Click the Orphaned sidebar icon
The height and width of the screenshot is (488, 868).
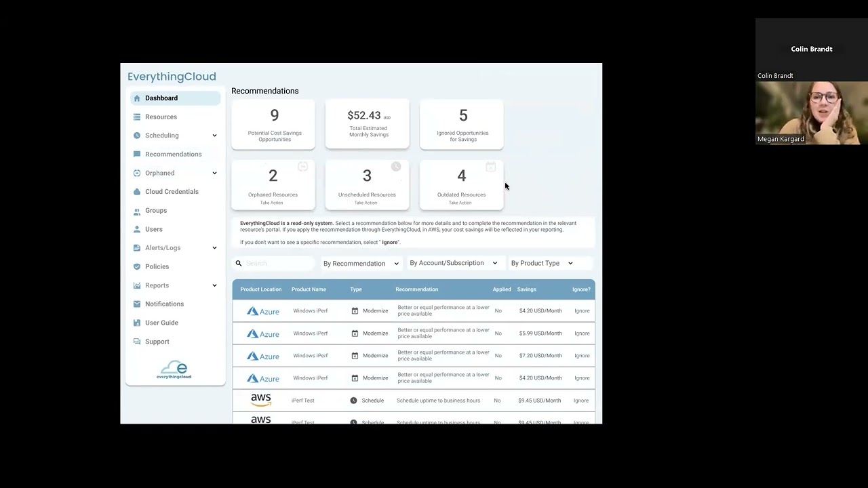pyautogui.click(x=137, y=173)
